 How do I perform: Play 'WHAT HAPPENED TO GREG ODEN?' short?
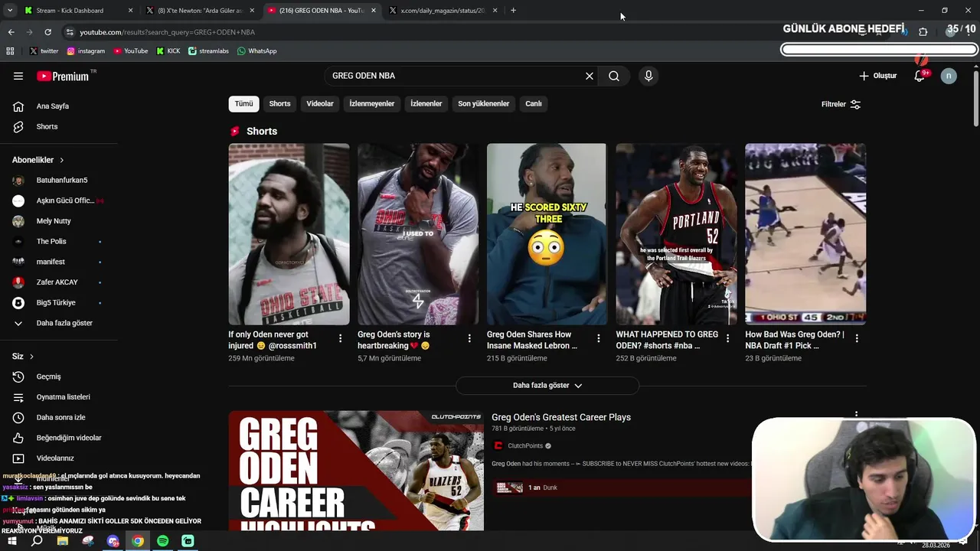[676, 234]
